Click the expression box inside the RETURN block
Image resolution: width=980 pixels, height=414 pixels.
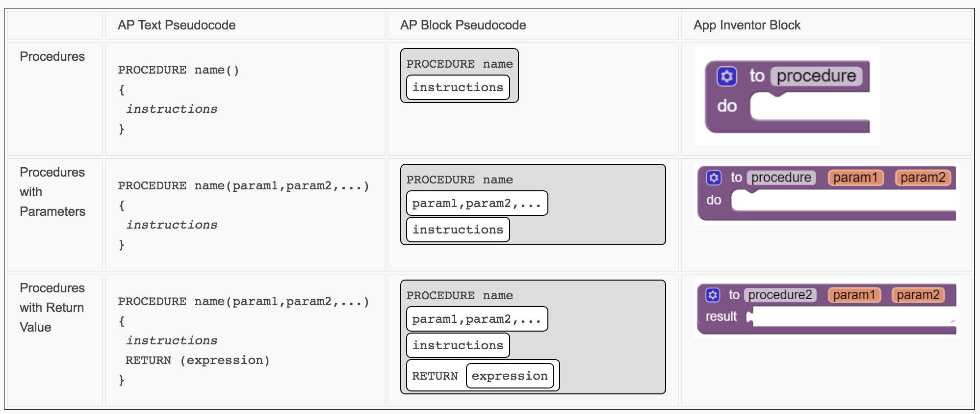click(510, 376)
